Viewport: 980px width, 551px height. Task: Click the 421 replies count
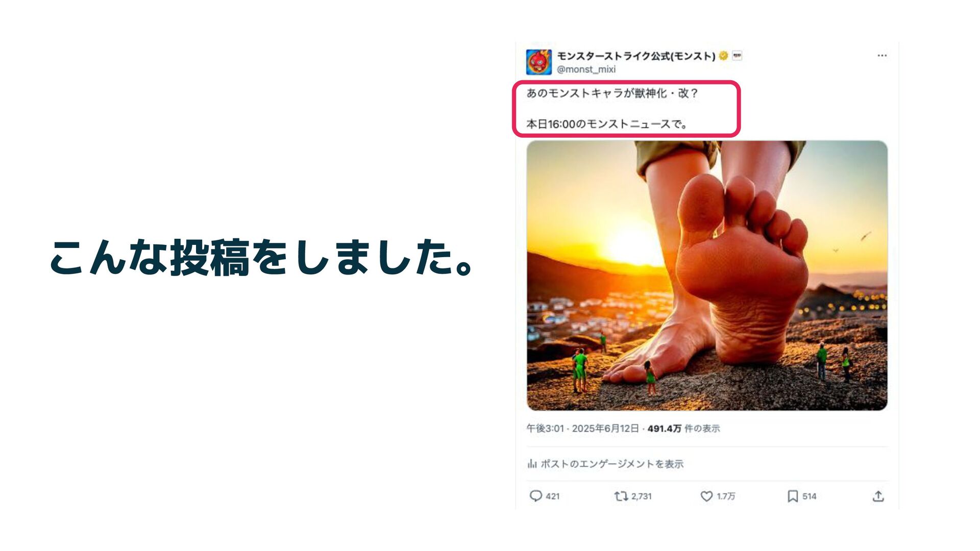pos(553,496)
